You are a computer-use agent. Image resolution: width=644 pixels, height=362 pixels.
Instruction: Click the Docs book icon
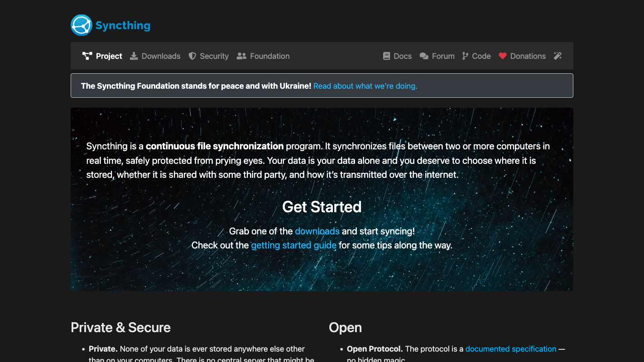pyautogui.click(x=386, y=56)
